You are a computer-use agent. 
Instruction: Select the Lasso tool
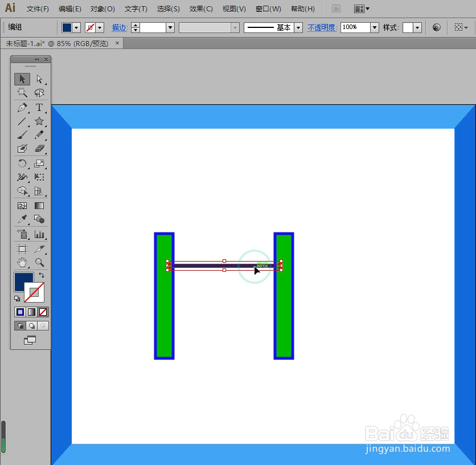[x=39, y=93]
